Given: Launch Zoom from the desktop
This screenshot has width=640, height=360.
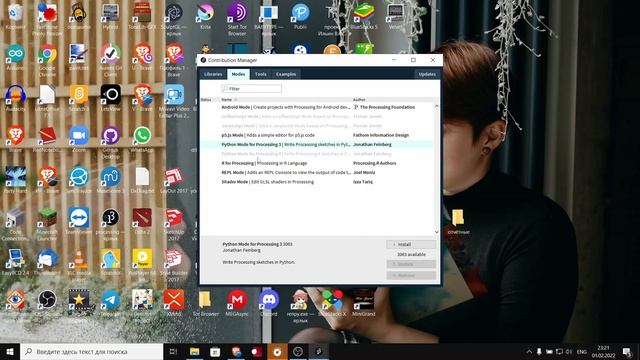Looking at the screenshot, I should [x=79, y=139].
